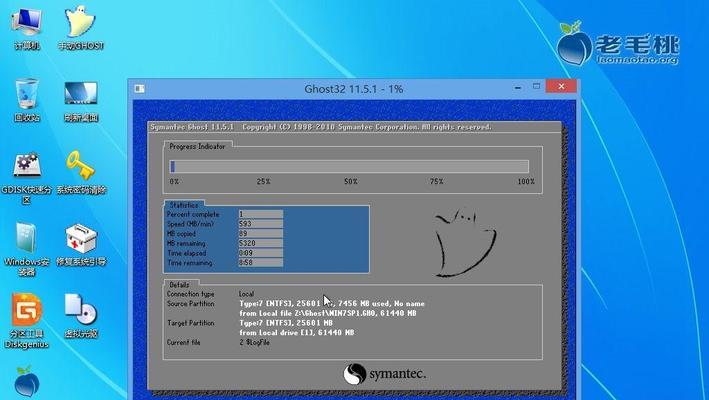
Task: Click the 'Current file' label
Action: (x=184, y=343)
